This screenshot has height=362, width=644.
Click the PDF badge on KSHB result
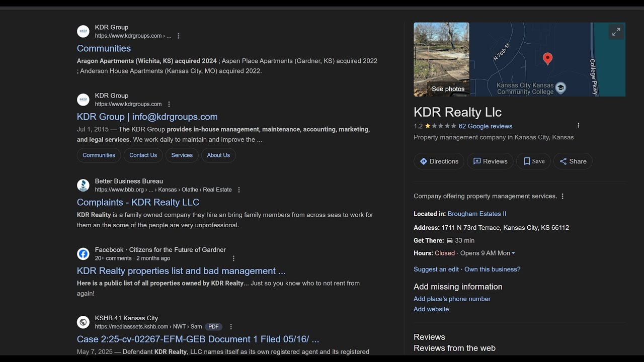pos(213,327)
